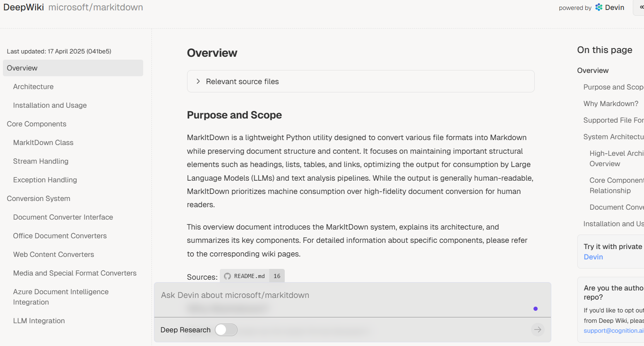Open the MarkItDown Class page

coord(43,143)
